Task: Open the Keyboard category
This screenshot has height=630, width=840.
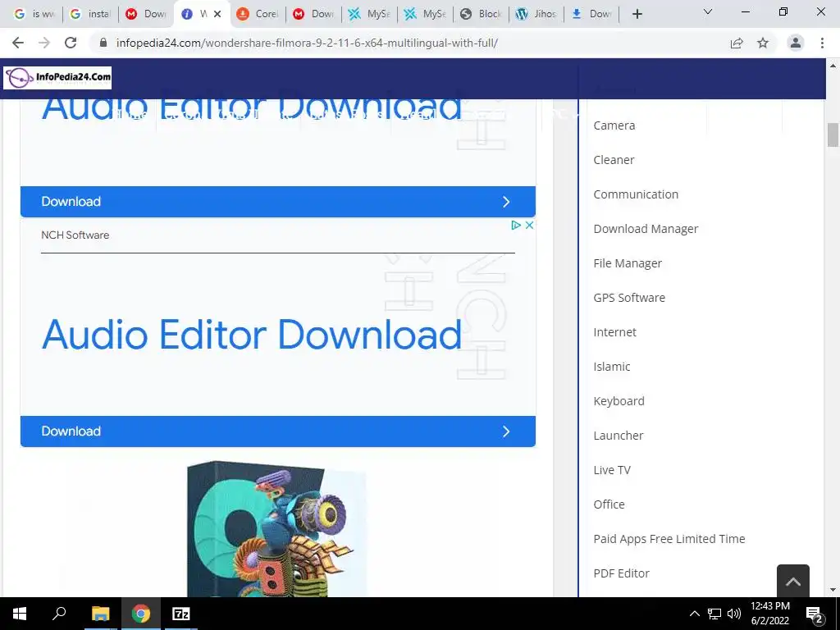Action: (x=619, y=401)
